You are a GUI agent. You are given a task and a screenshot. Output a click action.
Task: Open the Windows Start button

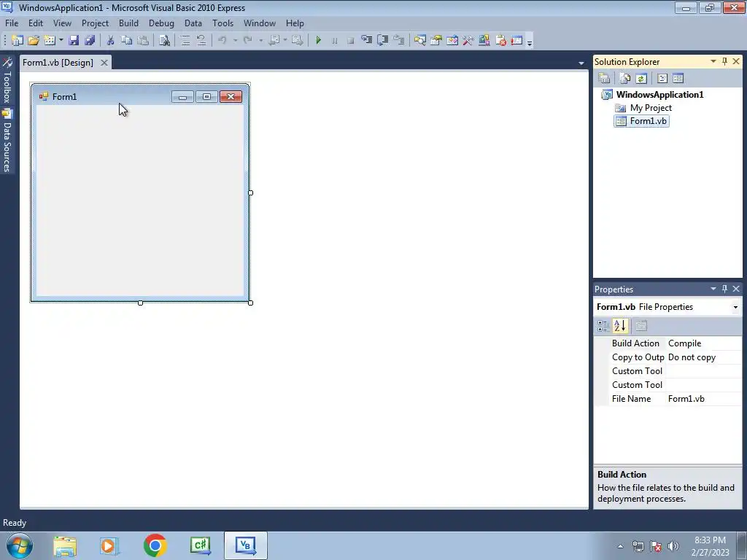pos(20,545)
